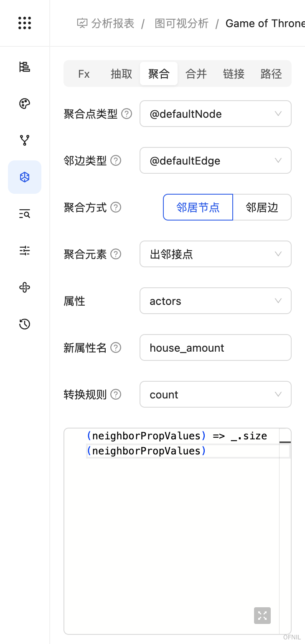This screenshot has height=644, width=305.
Task: Switch to the 抽取 tab
Action: 122,74
